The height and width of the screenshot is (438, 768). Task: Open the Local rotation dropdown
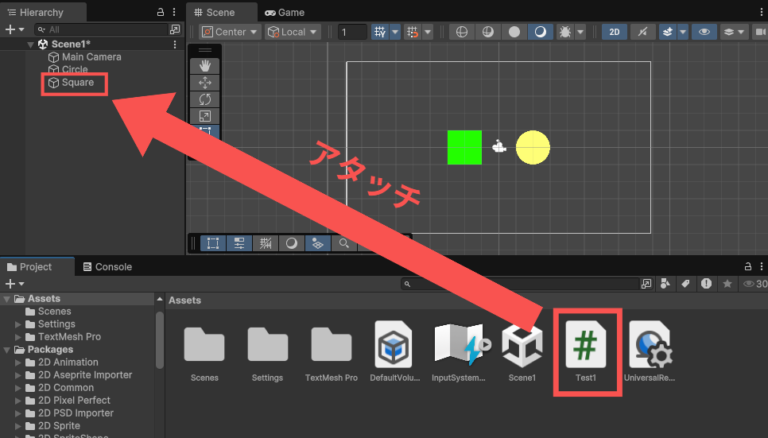293,32
